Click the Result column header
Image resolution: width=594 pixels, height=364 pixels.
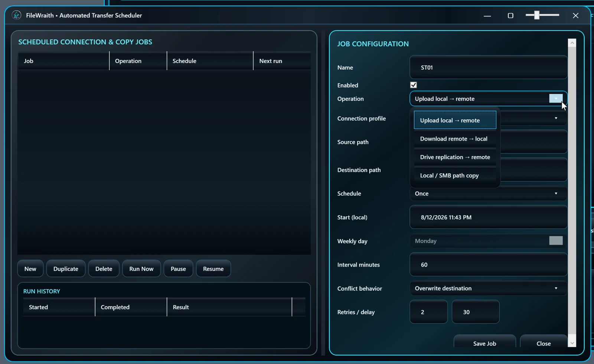coord(229,307)
